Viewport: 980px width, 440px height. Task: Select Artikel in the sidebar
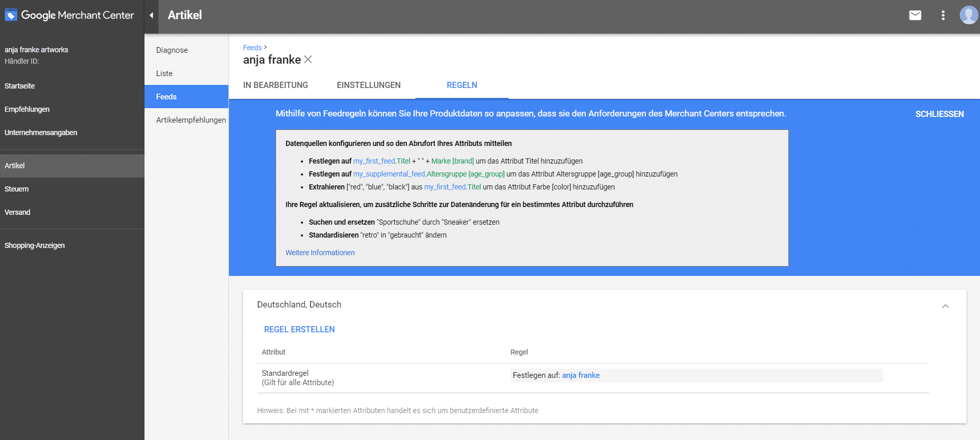pyautogui.click(x=72, y=166)
